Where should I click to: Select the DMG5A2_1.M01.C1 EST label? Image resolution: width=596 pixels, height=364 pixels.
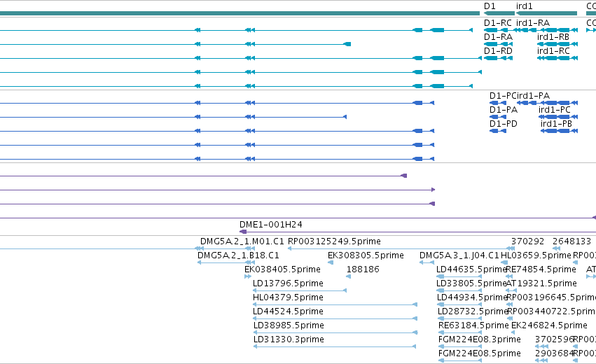(x=242, y=241)
